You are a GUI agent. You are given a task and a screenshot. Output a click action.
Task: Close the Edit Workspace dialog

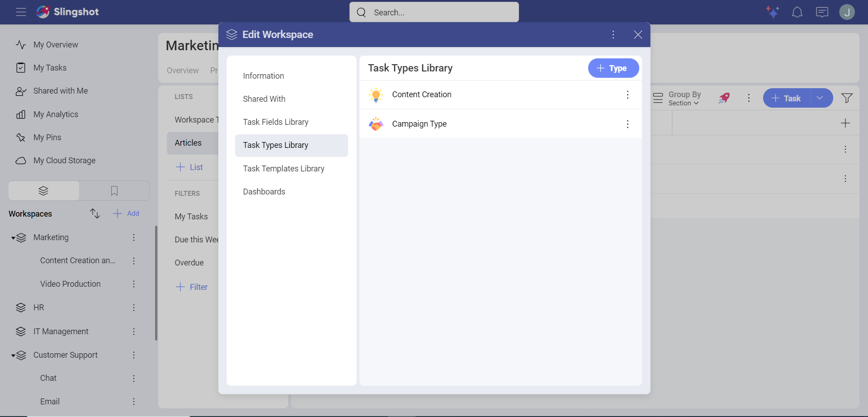click(x=638, y=34)
